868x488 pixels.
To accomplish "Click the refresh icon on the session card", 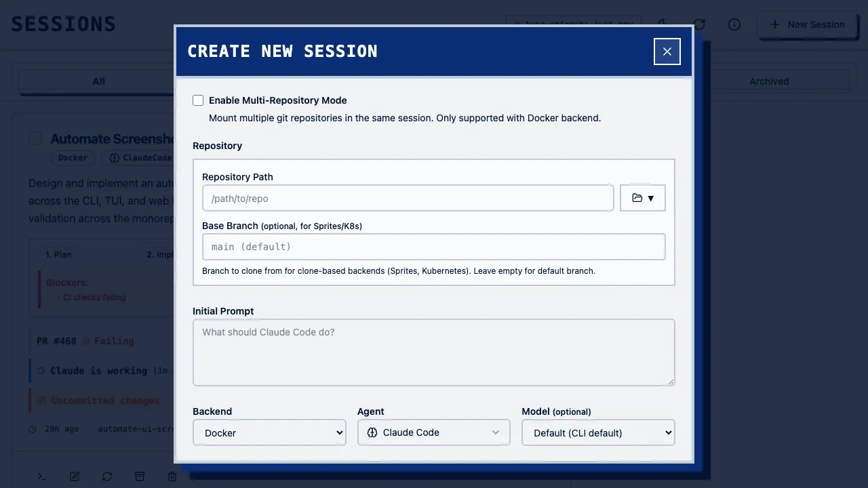I will (x=107, y=476).
